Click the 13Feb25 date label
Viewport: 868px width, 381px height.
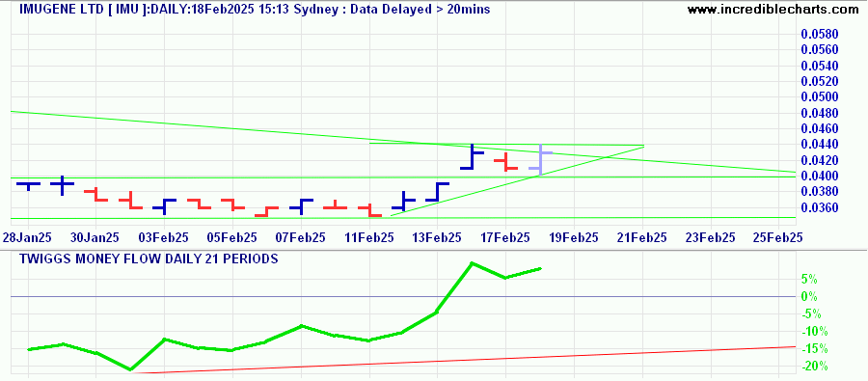point(437,237)
